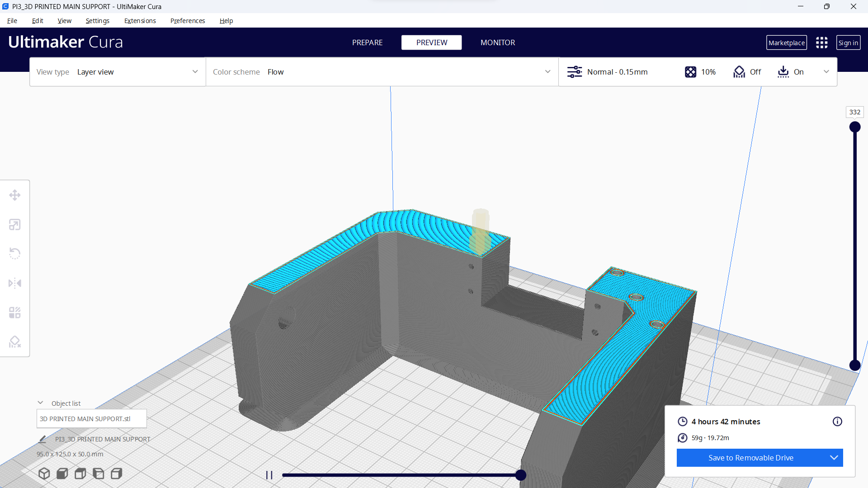Open the Marketplace
868x488 pixels.
coord(787,42)
